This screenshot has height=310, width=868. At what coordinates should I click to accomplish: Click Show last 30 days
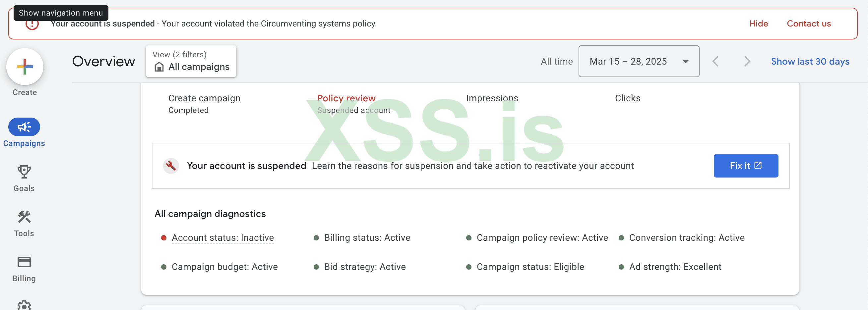[810, 61]
